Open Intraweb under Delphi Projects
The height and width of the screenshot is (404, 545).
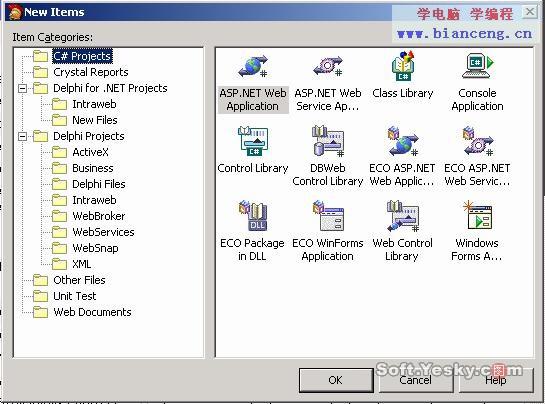[94, 200]
